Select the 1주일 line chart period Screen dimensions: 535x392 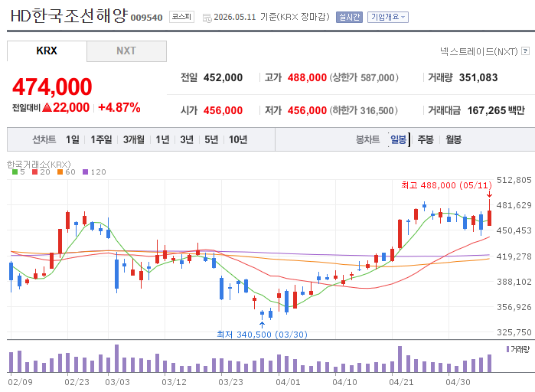(101, 139)
